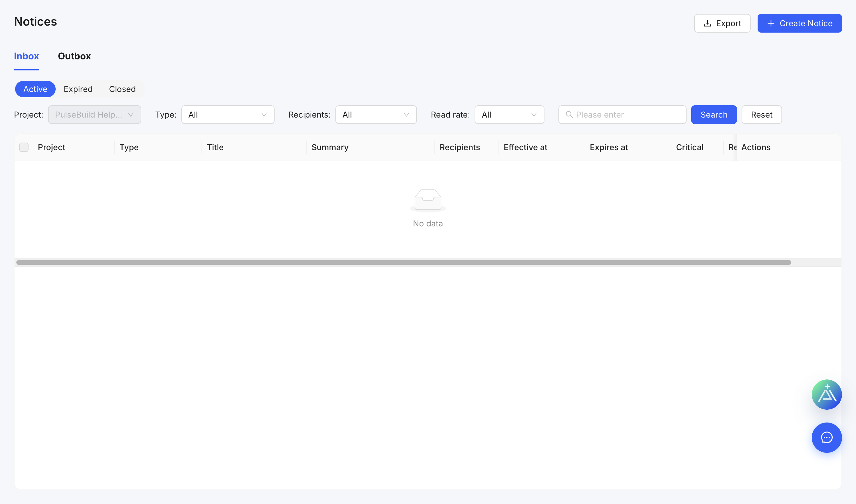Click the Export button
The height and width of the screenshot is (504, 856).
pos(722,23)
